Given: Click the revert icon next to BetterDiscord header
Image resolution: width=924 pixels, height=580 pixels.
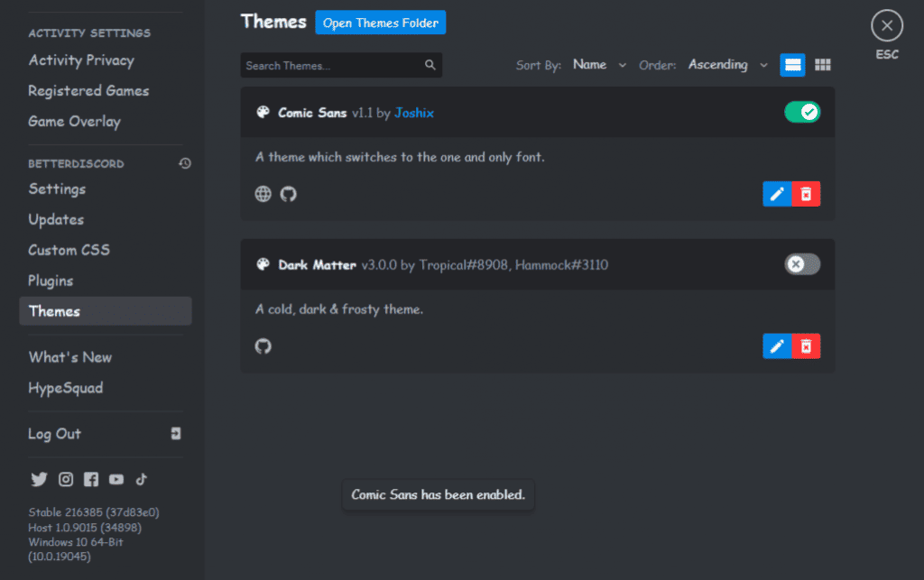Looking at the screenshot, I should pos(184,163).
